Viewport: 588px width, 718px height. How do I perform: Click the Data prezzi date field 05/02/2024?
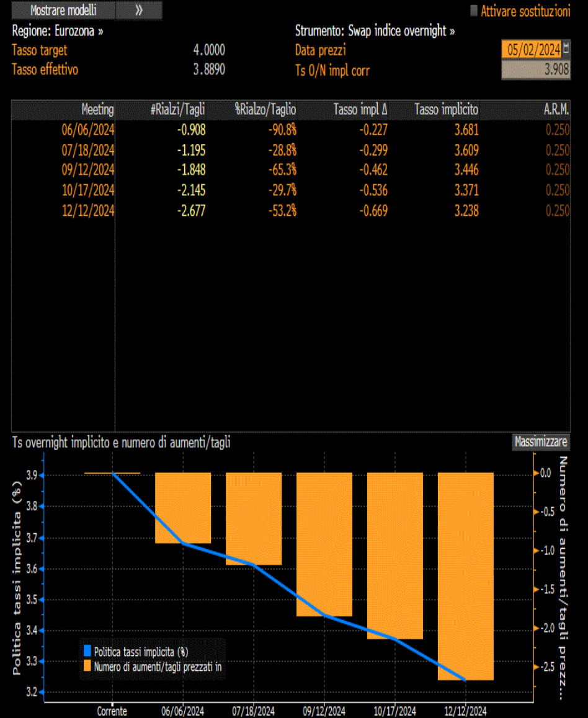(532, 50)
